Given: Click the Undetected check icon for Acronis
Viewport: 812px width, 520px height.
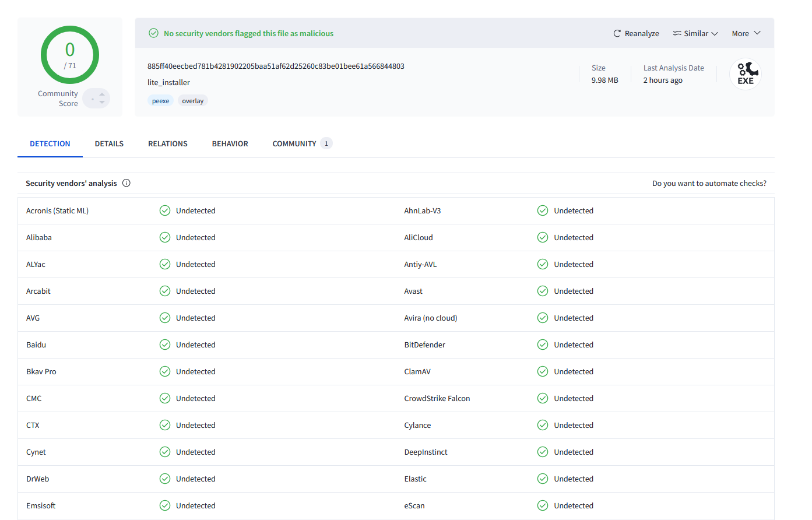Looking at the screenshot, I should point(165,210).
